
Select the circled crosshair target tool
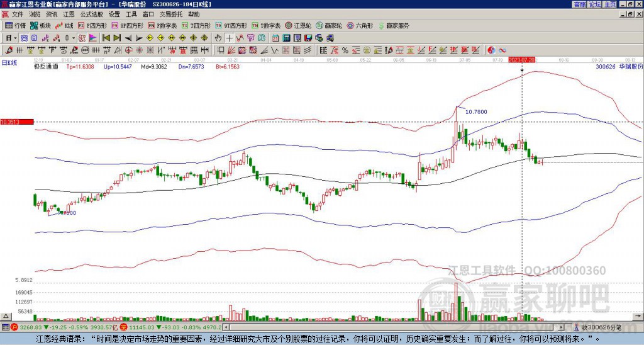(x=128, y=50)
